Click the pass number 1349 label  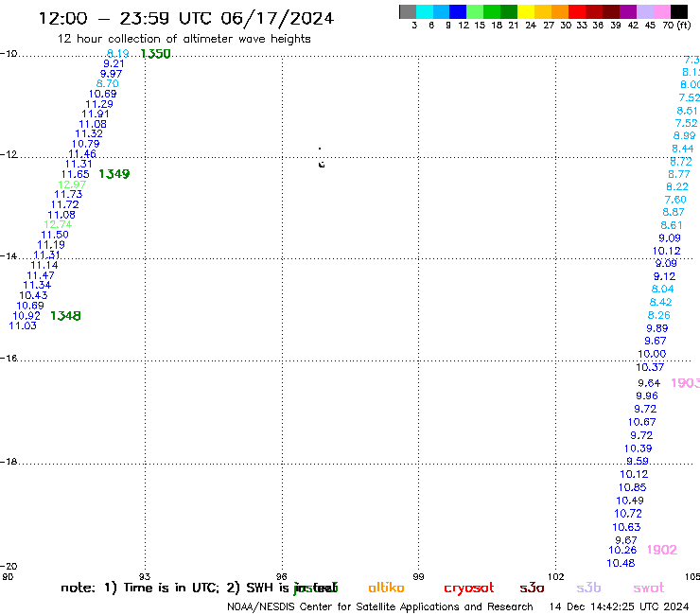coord(114,174)
